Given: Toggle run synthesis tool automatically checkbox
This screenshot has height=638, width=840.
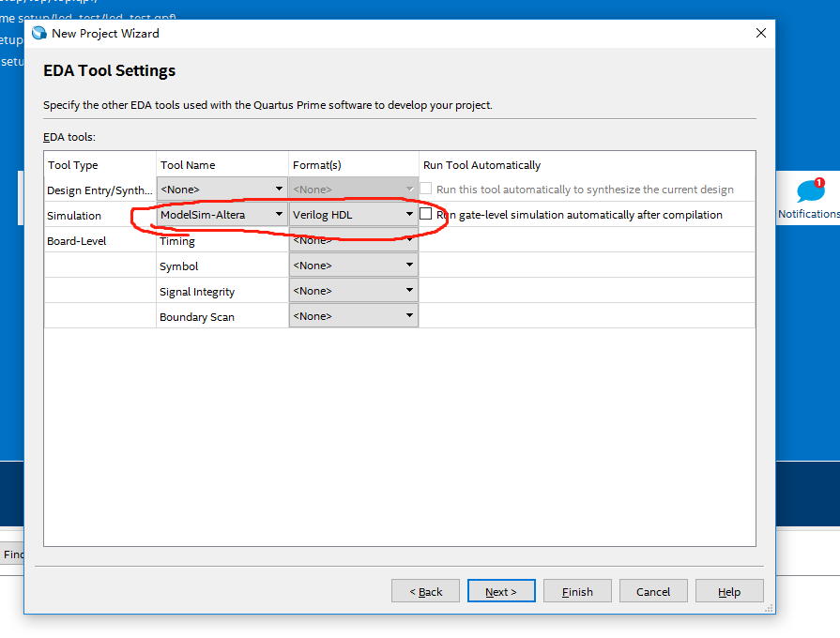Looking at the screenshot, I should pyautogui.click(x=425, y=189).
